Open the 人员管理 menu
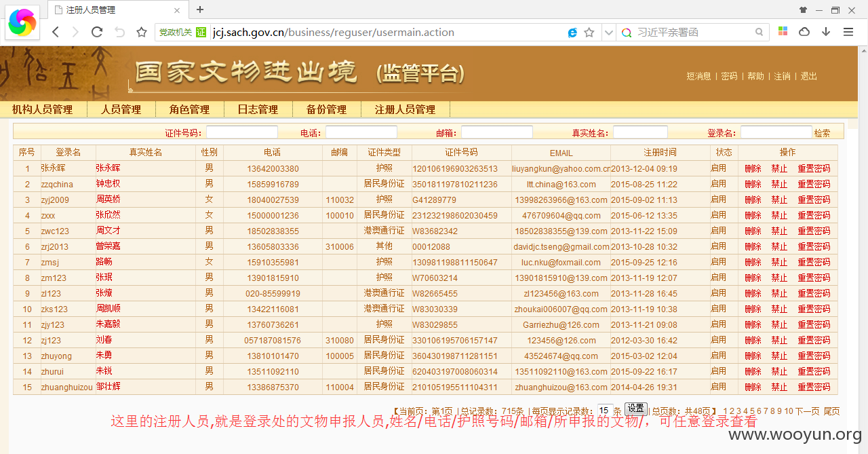This screenshot has height=454, width=868. tap(121, 109)
